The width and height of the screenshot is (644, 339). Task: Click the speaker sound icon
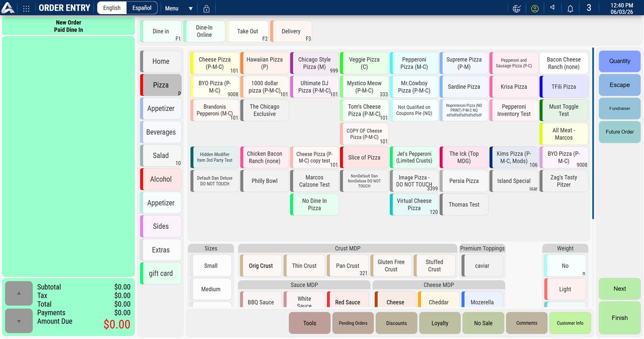pyautogui.click(x=552, y=8)
